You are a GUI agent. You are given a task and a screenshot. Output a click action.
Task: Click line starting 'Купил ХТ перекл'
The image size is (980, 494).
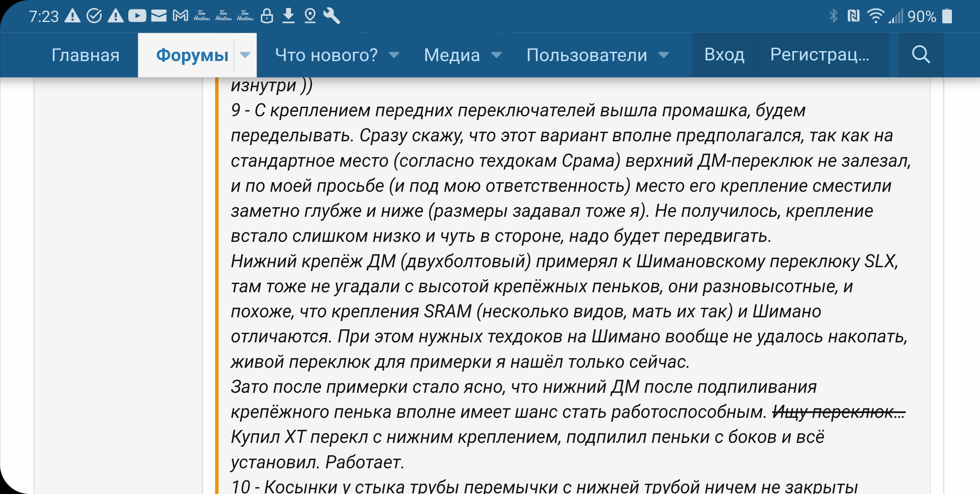point(527,437)
